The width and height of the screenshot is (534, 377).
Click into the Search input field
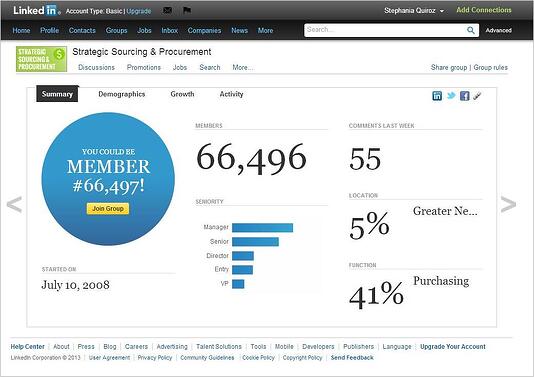pos(385,30)
